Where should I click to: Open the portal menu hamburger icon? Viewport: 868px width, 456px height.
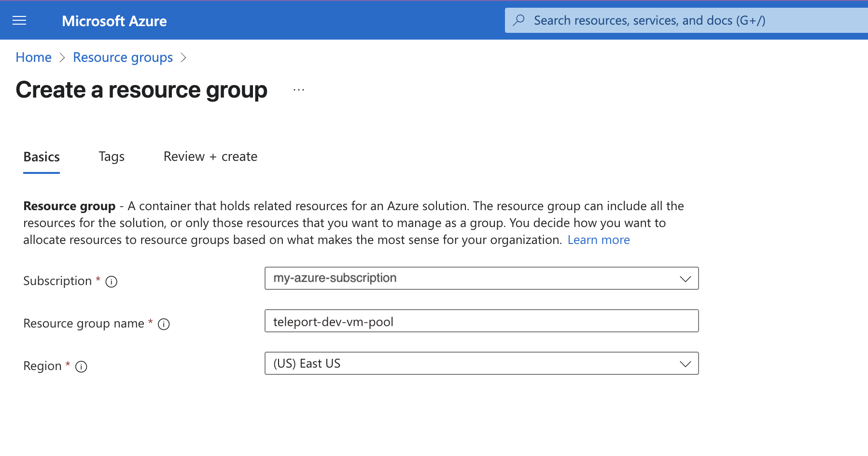pyautogui.click(x=19, y=20)
